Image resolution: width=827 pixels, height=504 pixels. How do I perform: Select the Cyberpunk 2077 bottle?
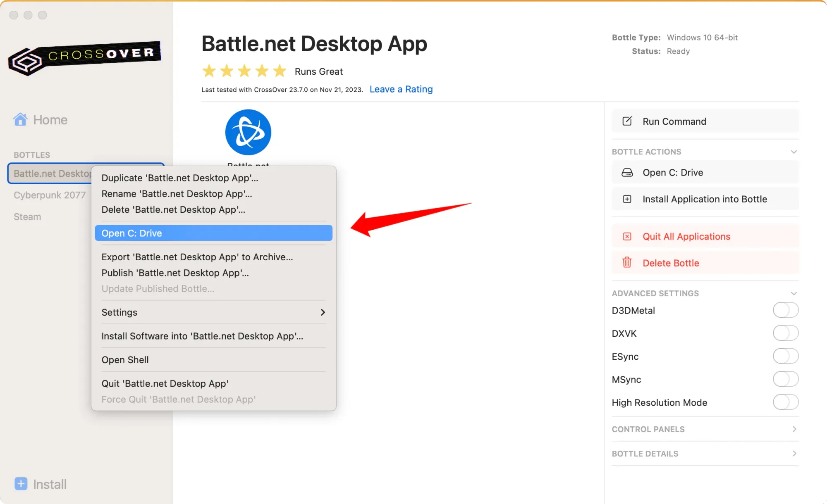[x=50, y=195]
